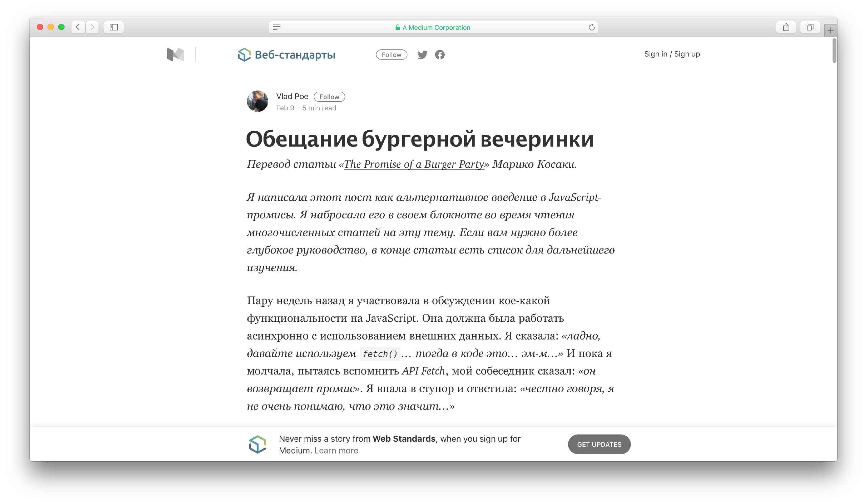Open Vlad Poe's profile name link
Screen dimensions: 867x504
click(x=292, y=96)
